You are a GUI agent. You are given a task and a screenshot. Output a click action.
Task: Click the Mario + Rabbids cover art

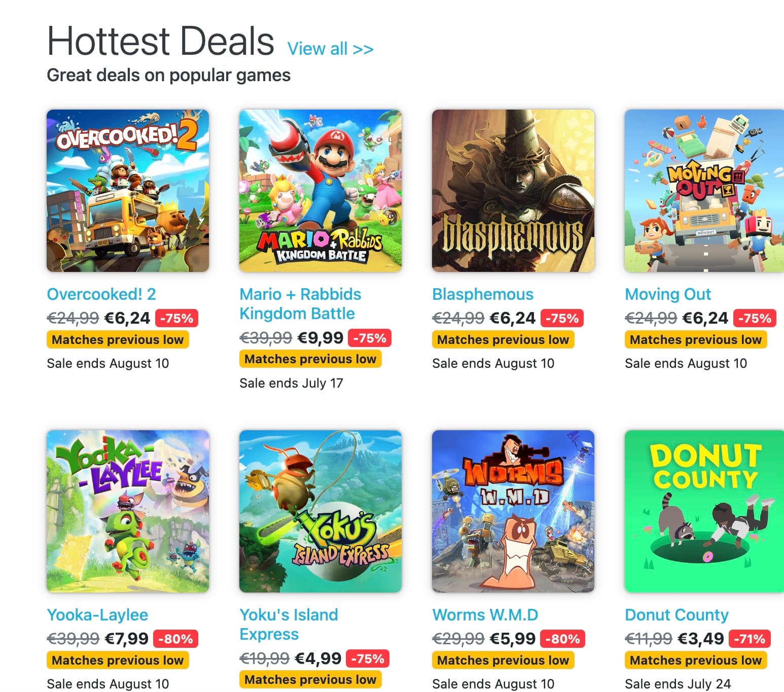click(x=320, y=191)
